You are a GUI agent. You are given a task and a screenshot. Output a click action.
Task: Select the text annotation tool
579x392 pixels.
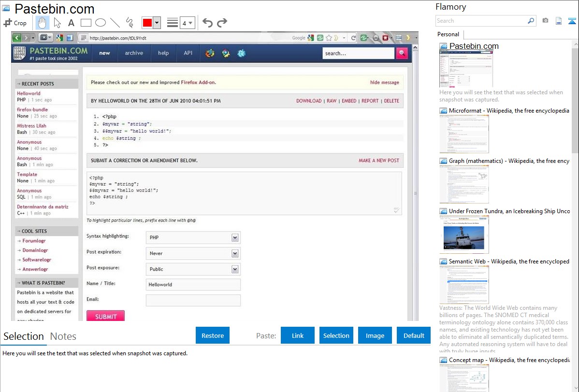pyautogui.click(x=71, y=23)
